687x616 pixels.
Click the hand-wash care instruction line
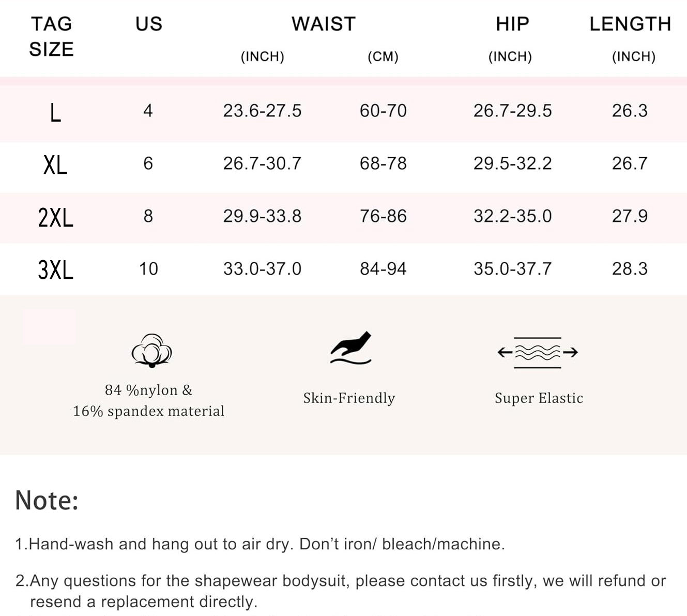pyautogui.click(x=259, y=544)
